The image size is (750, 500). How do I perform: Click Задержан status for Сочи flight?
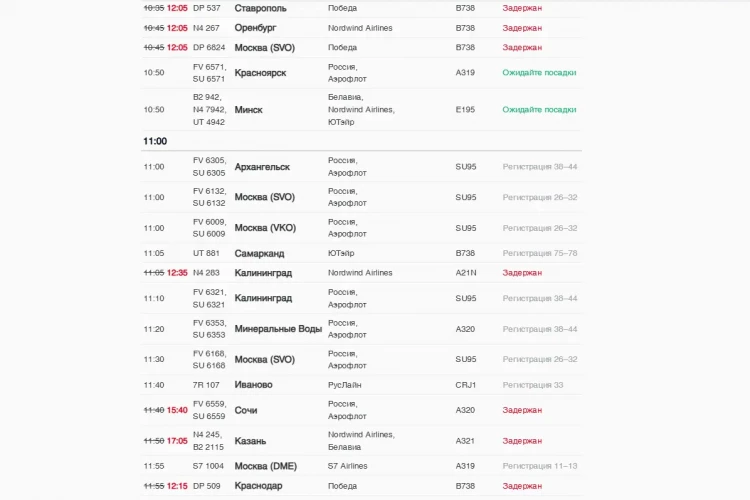522,410
